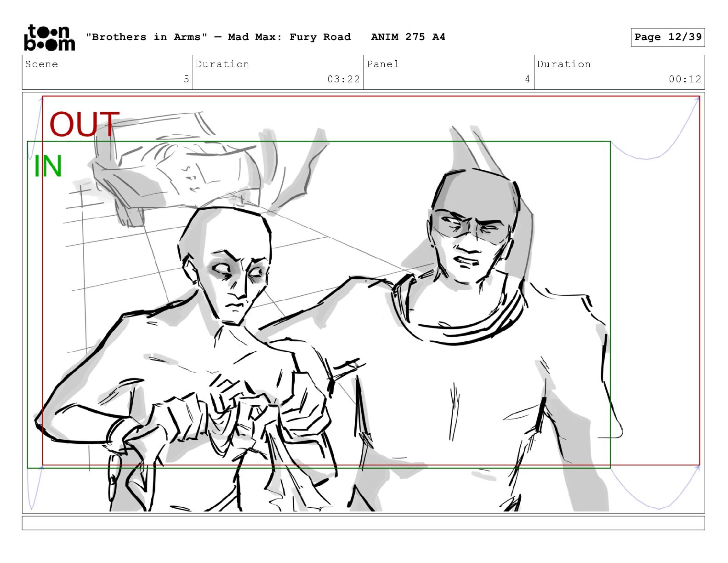Click the ANIM 275 A4 course label

coord(408,37)
